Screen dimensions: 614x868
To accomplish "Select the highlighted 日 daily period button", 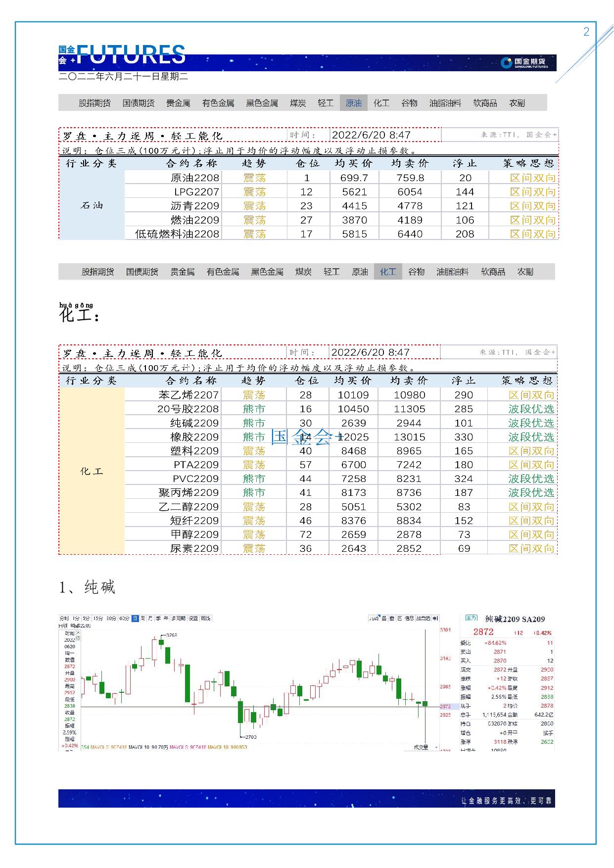I will coord(135,619).
